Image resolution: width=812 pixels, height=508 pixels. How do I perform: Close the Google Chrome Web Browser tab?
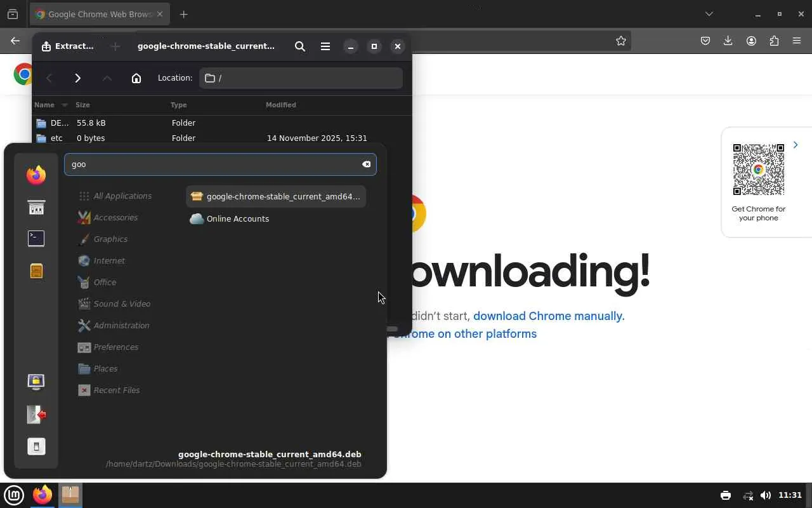coord(159,14)
